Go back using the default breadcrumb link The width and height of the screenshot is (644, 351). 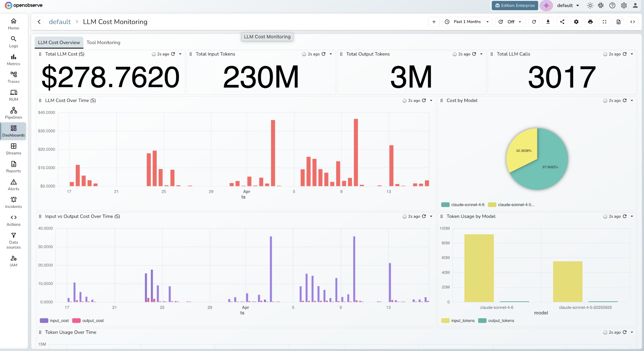60,22
